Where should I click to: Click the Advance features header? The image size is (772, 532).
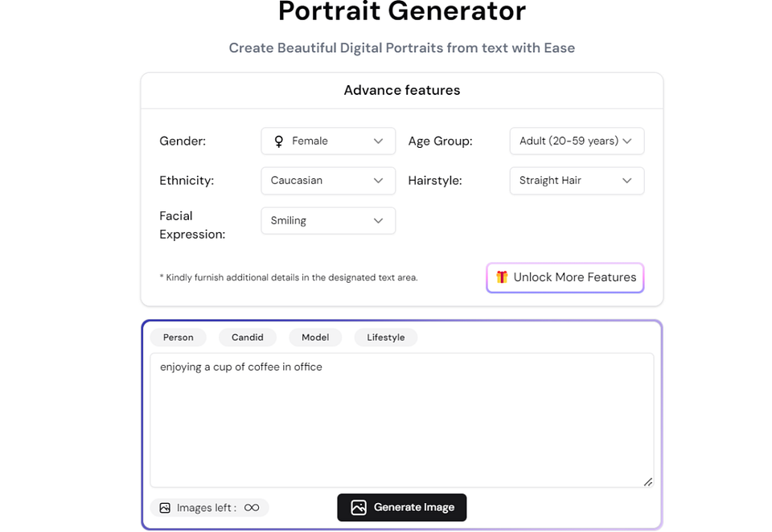point(402,90)
